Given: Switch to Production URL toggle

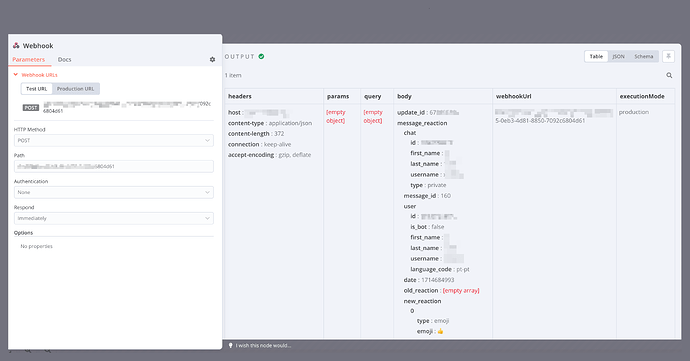Looking at the screenshot, I should (76, 89).
